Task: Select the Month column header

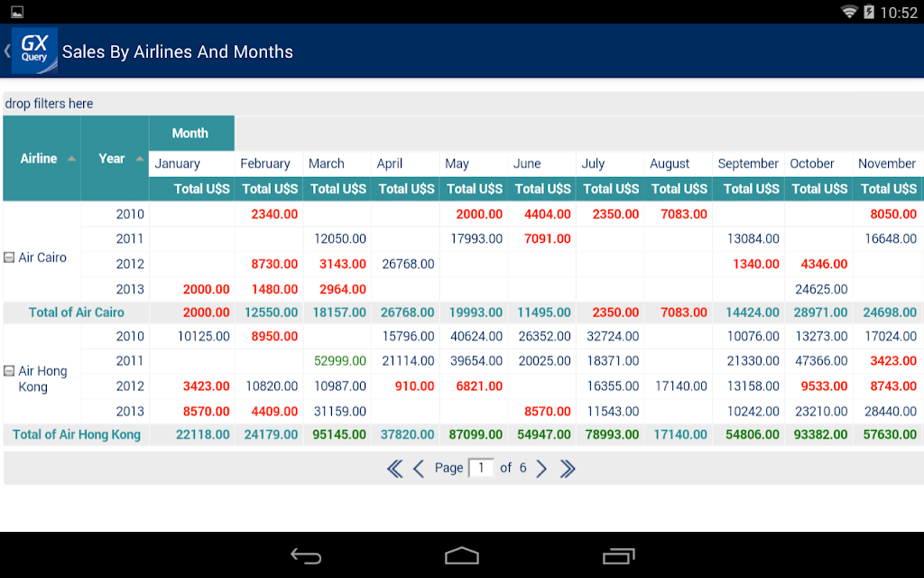Action: coord(191,134)
